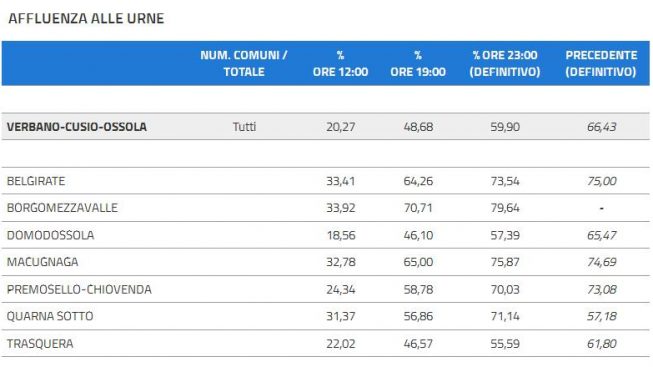
Task: Click the PRECEDENTE (DEFINITIVO) column header
Action: (601, 63)
